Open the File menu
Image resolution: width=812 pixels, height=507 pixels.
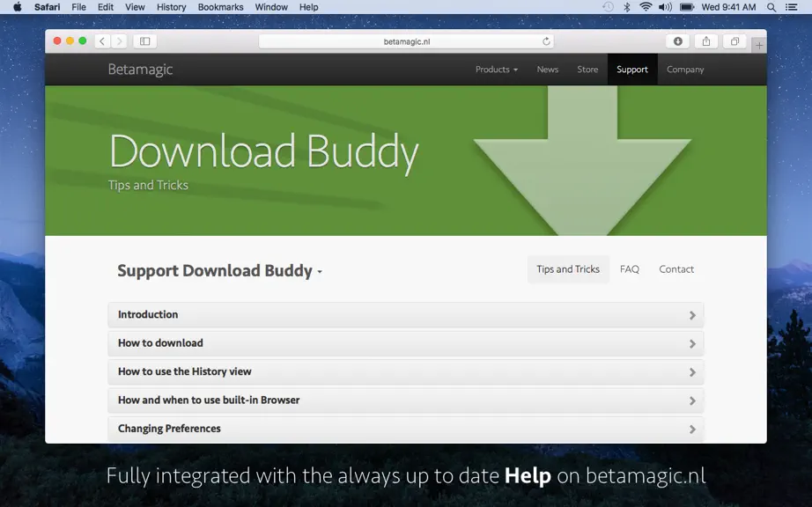point(78,7)
